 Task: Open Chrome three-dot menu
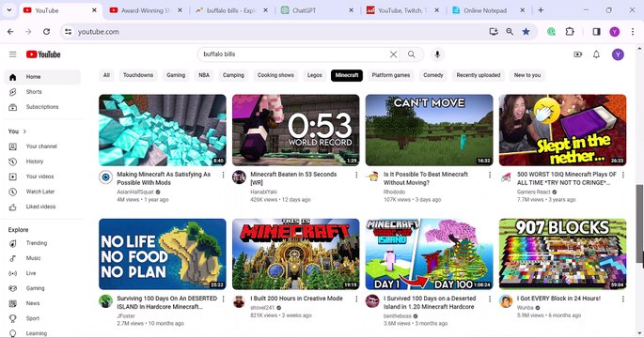(x=633, y=32)
